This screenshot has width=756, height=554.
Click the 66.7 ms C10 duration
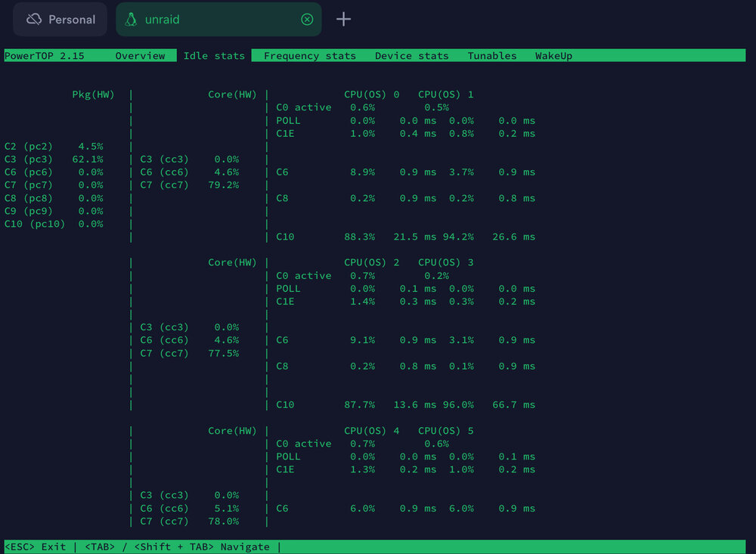[513, 404]
